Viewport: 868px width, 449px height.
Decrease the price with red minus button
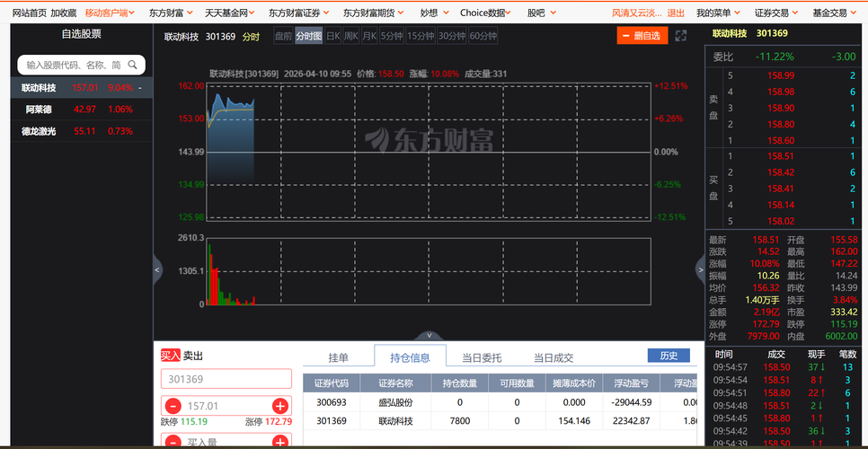[173, 407]
